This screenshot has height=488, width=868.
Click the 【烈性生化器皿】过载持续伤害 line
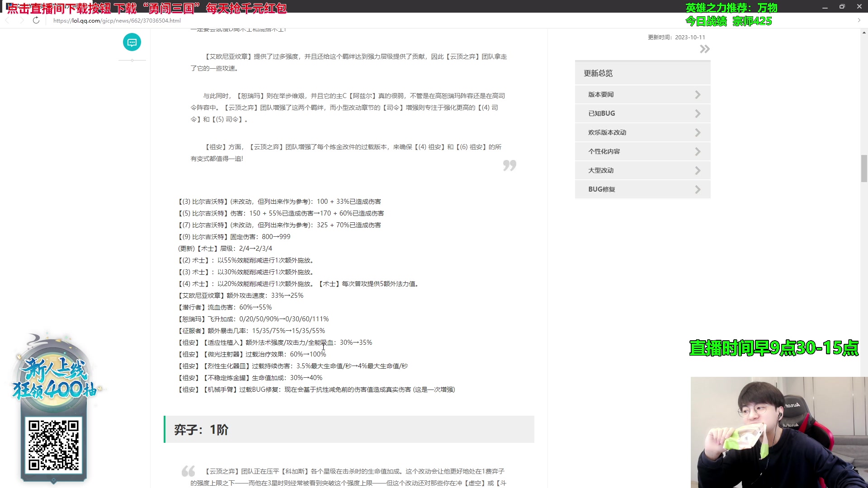(293, 366)
